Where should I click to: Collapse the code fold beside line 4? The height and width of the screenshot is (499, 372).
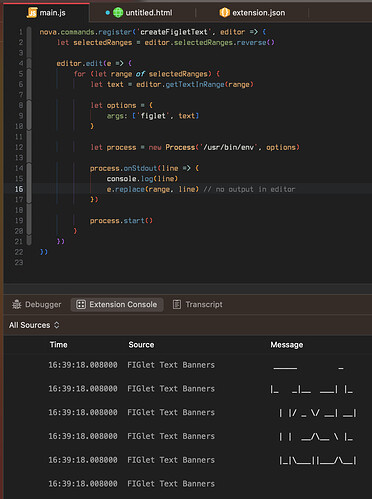pos(29,63)
